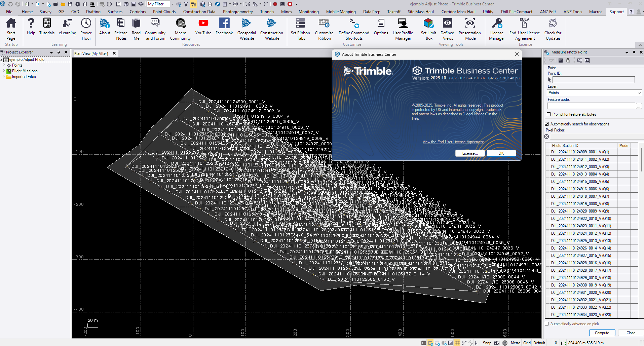This screenshot has height=346, width=644.
Task: Click the photo image icon in Measure Photo Point toolbar
Action: click(587, 61)
